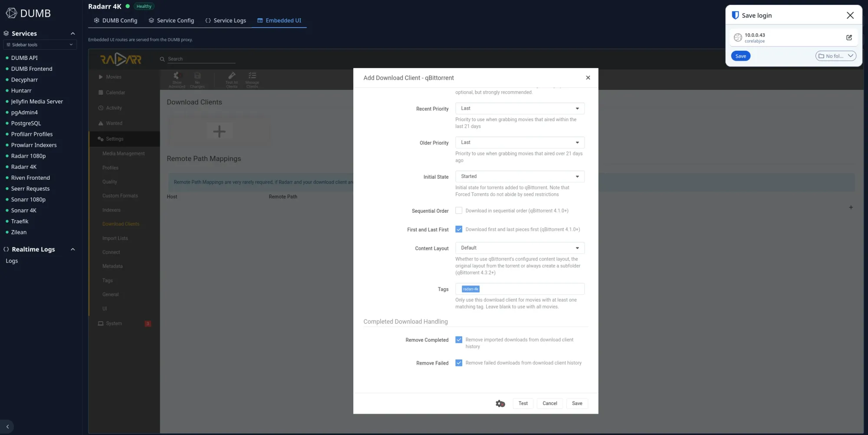Open Import Lists settings menu item
The width and height of the screenshot is (868, 435).
coord(115,238)
